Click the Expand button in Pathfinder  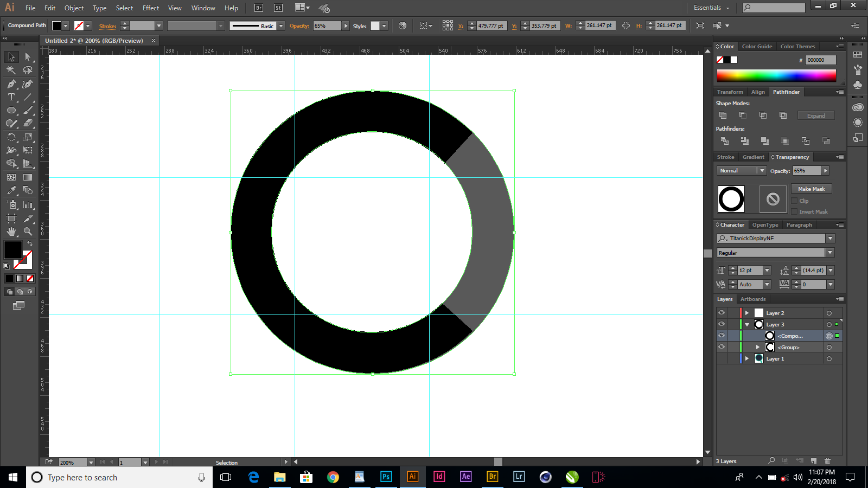tap(816, 115)
